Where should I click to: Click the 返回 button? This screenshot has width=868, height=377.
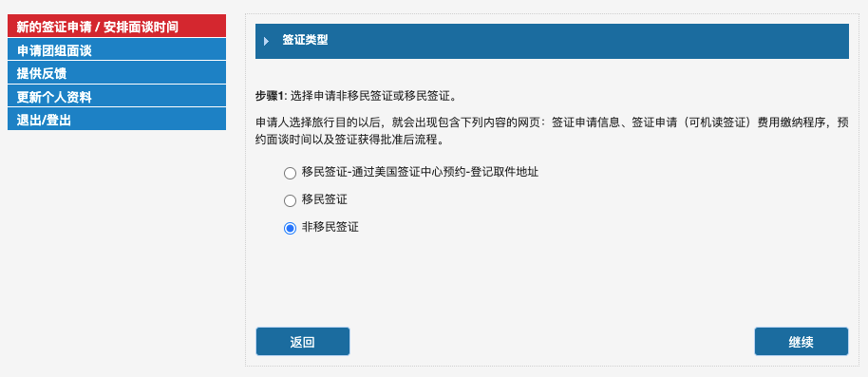click(303, 342)
